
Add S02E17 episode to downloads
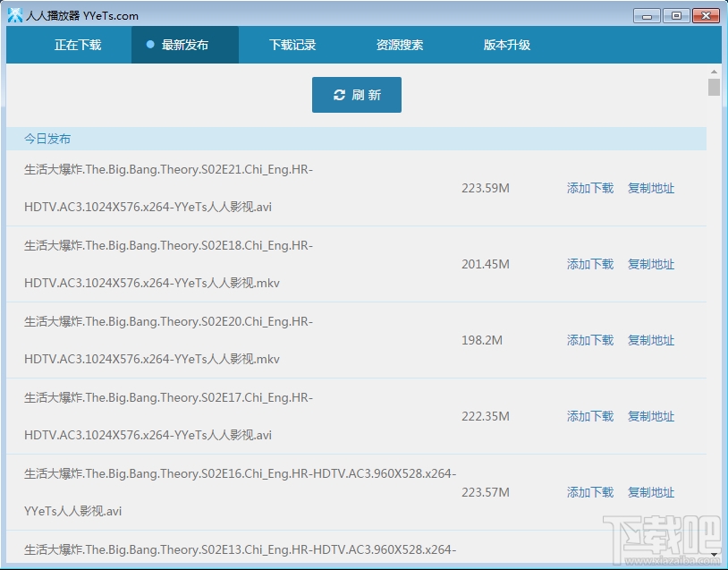590,416
